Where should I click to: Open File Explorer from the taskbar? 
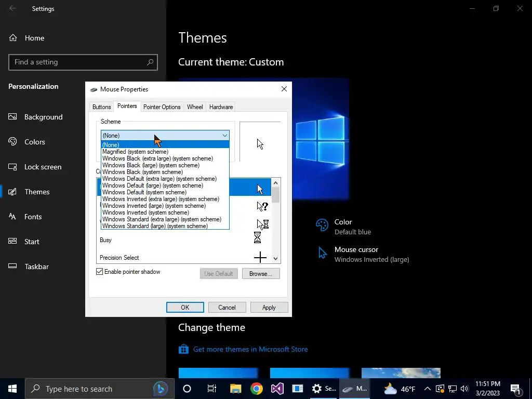point(235,389)
